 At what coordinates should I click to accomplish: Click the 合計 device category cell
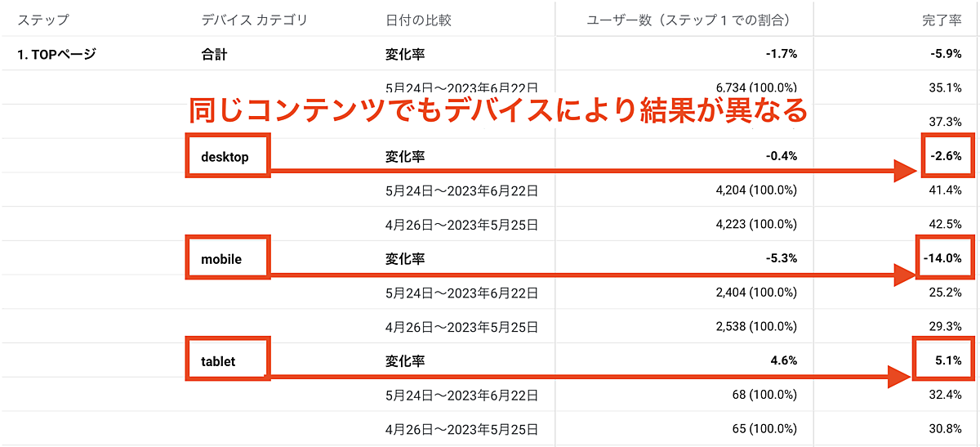point(214,55)
